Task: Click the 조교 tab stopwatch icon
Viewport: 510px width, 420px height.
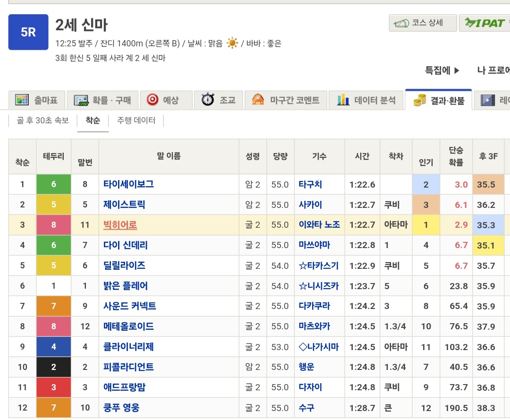Action: pyautogui.click(x=208, y=100)
